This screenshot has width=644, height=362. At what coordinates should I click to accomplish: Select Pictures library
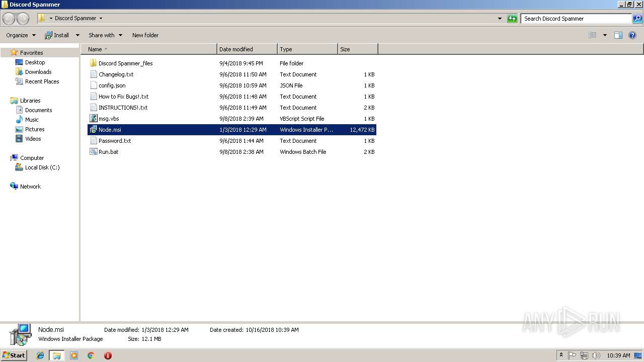click(x=35, y=129)
